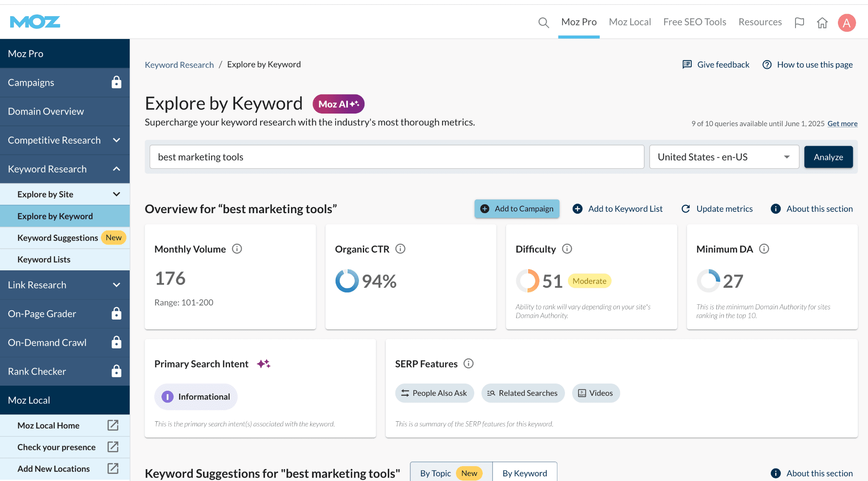Click the search magnifier icon in header
Viewport: 868px width, 481px height.
click(543, 22)
